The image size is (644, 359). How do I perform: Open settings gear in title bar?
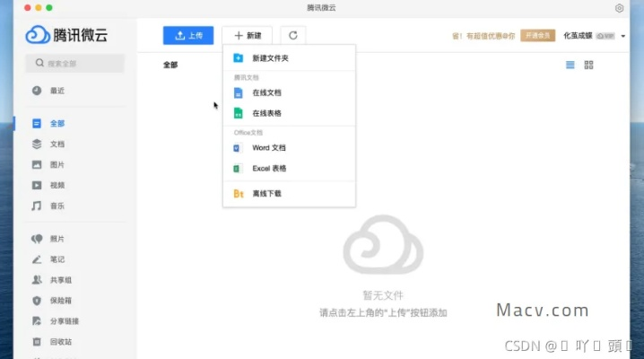(619, 8)
